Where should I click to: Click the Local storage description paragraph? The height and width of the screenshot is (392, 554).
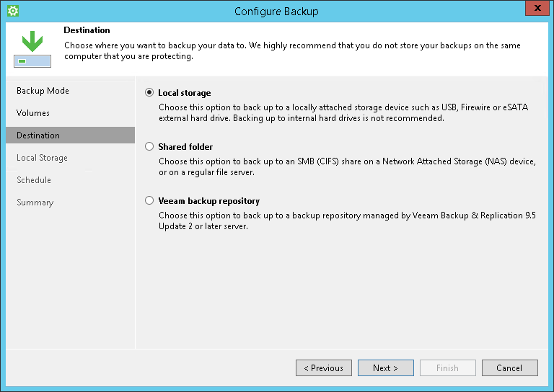(343, 112)
